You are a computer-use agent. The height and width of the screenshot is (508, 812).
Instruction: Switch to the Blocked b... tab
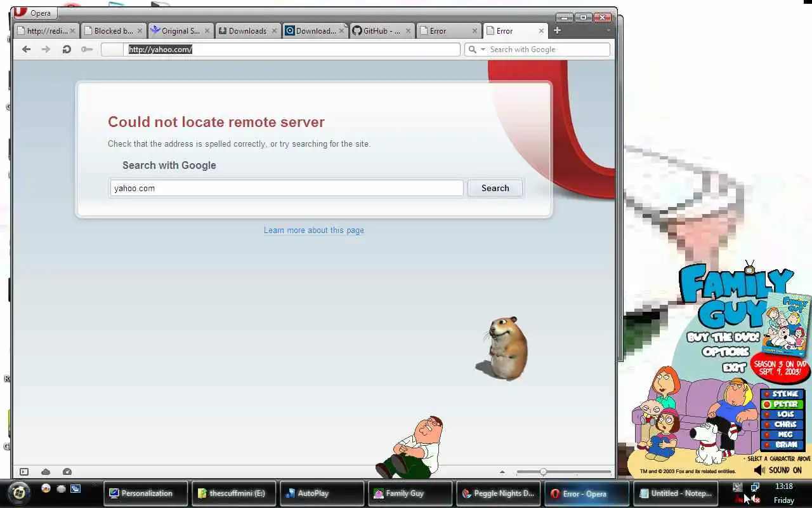pos(113,30)
